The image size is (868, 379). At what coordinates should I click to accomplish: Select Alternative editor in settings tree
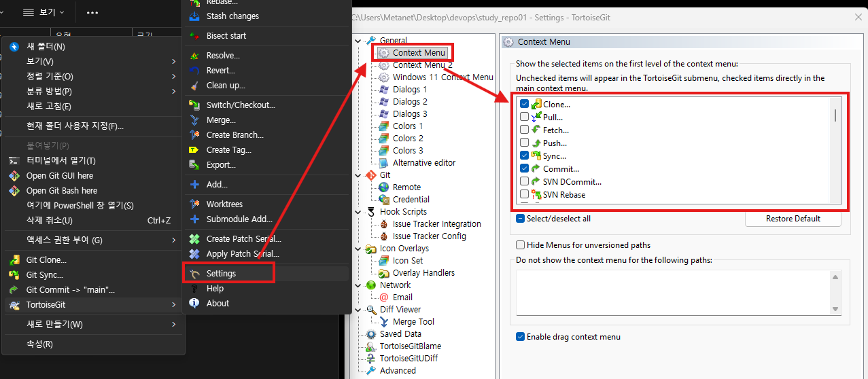point(424,163)
